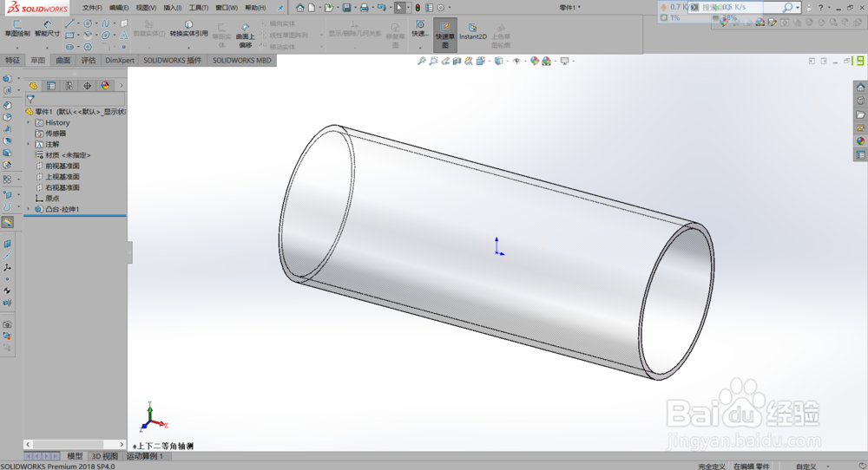Select the straight Slot sketch tool

tap(69, 47)
